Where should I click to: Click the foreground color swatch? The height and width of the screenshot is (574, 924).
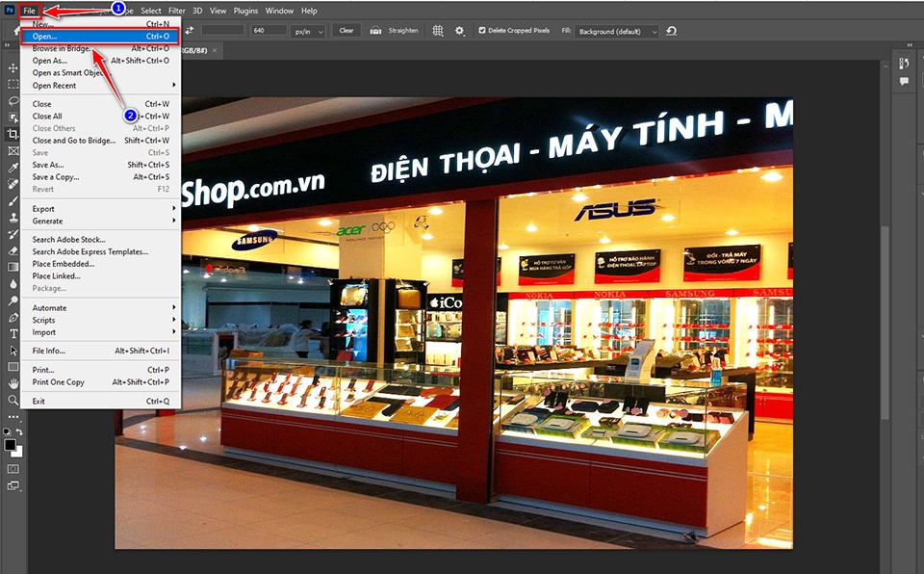[10, 445]
